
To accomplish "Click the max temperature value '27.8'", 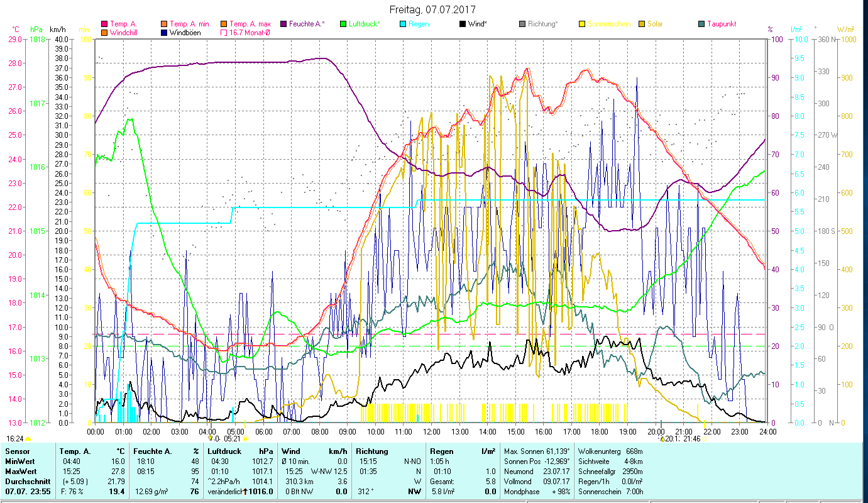I will click(x=118, y=472).
